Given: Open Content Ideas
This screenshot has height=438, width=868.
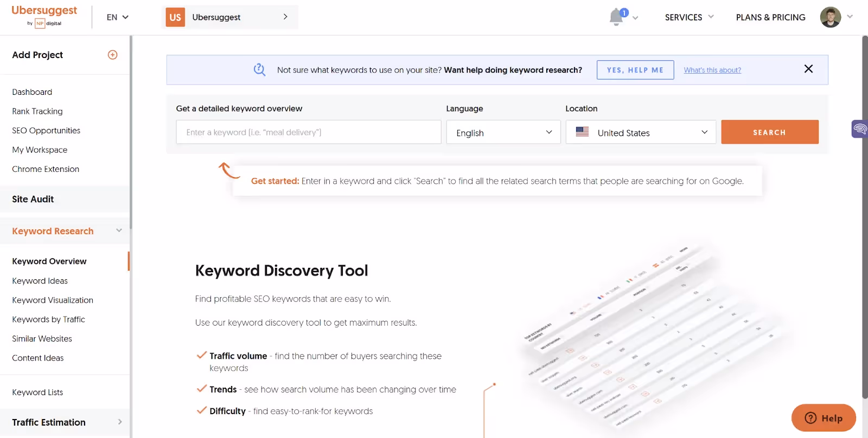Looking at the screenshot, I should pos(38,358).
